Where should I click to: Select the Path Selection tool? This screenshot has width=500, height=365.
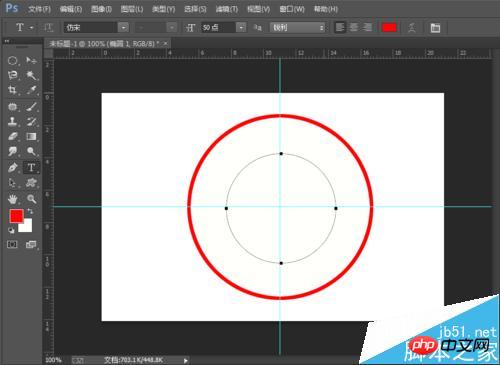pos(12,183)
